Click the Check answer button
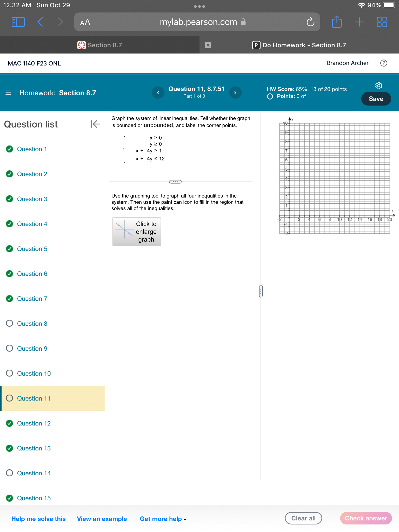The width and height of the screenshot is (399, 532). [x=366, y=518]
